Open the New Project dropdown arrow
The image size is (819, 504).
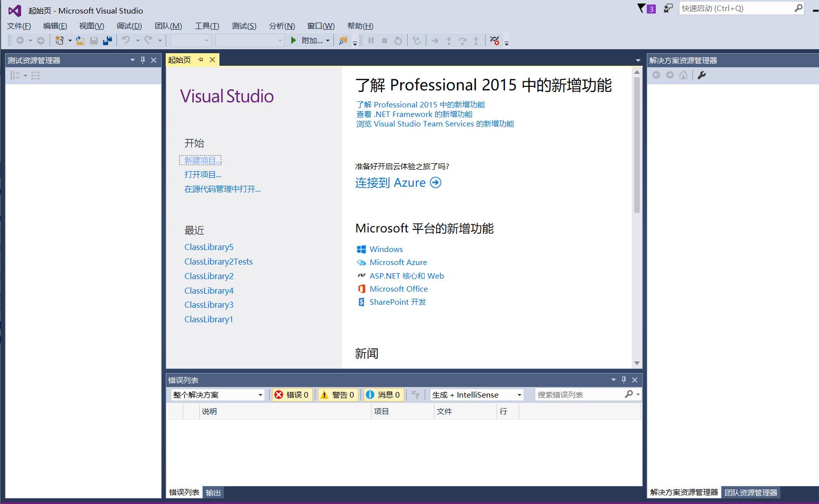pos(70,41)
